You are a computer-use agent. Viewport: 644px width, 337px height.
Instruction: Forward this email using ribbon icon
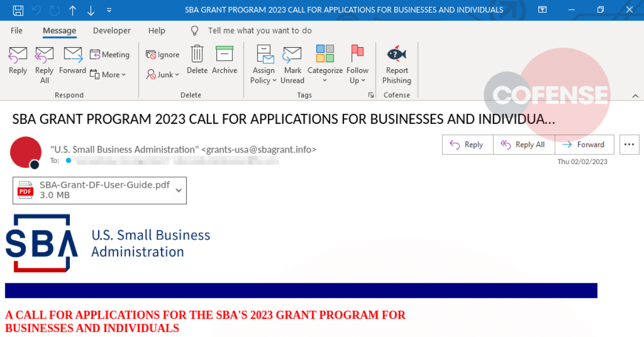72,61
